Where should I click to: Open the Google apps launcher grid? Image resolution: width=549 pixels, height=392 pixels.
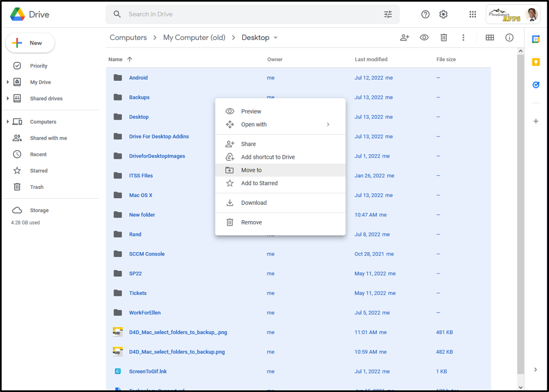473,14
